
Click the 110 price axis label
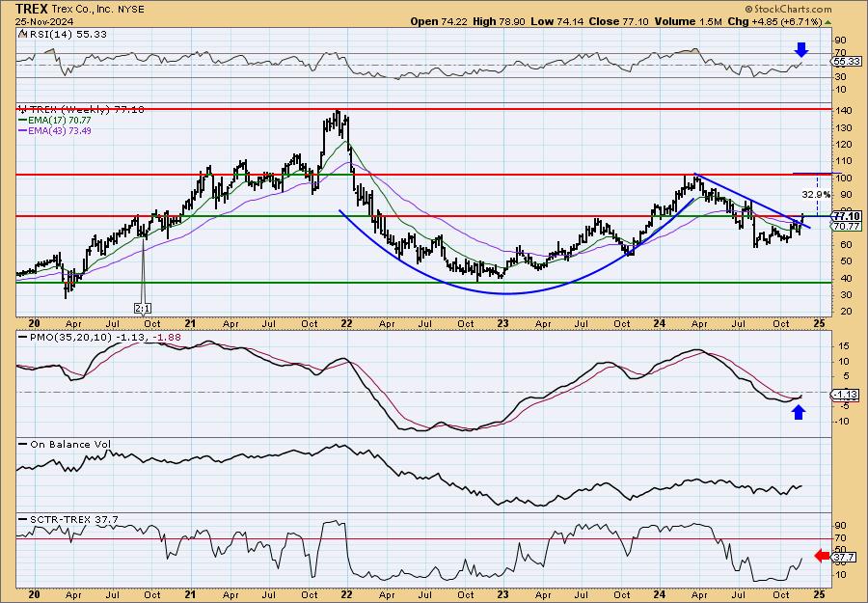(843, 161)
